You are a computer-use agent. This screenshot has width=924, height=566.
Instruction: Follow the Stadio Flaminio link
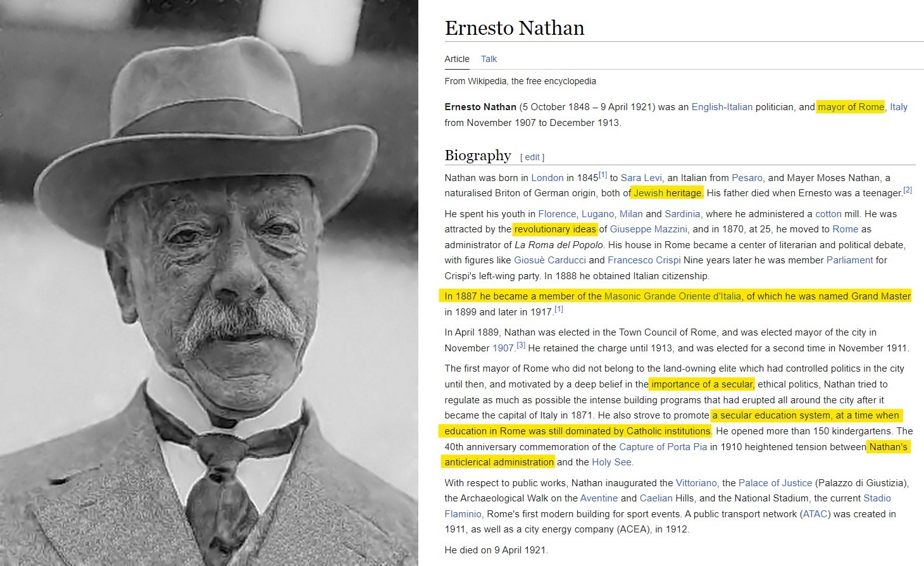[877, 498]
